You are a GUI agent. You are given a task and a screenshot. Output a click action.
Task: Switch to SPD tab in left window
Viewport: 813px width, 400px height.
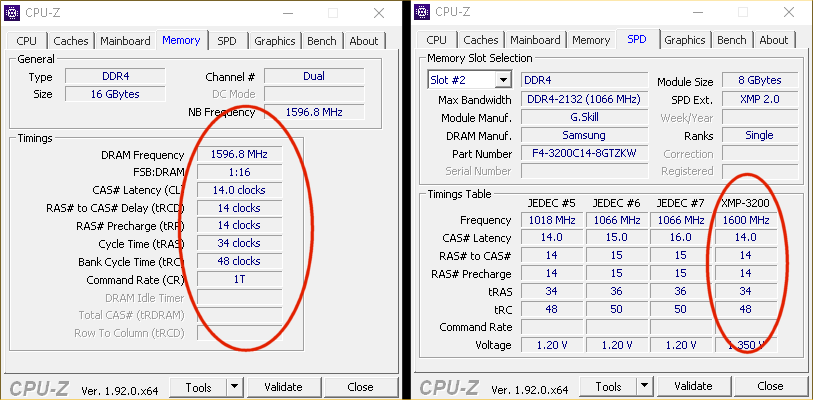tap(227, 41)
